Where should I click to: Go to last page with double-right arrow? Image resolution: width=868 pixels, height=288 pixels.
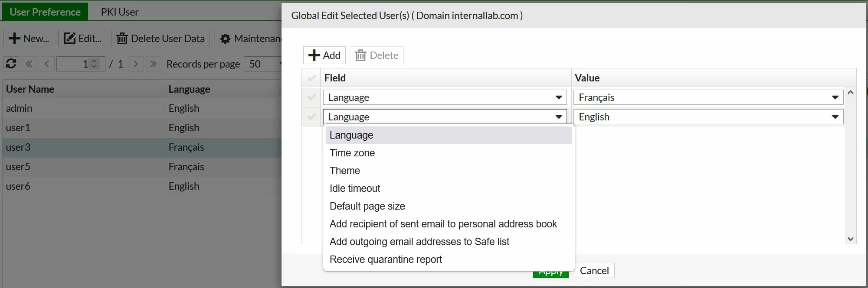coord(153,64)
